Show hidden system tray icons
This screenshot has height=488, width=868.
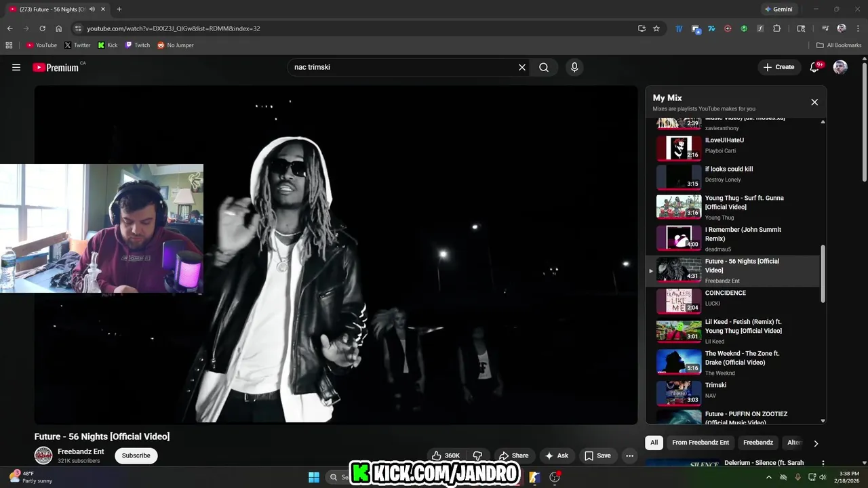click(x=768, y=477)
